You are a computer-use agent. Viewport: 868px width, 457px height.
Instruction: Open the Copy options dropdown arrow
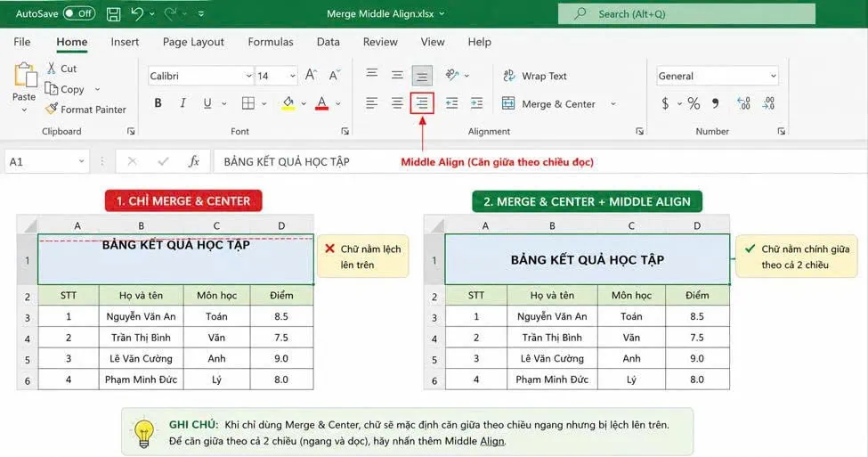(97, 89)
